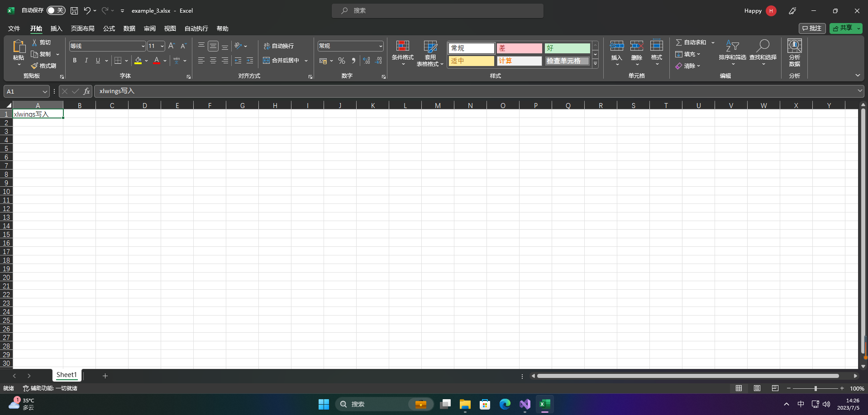Click the Share (共享) button
The height and width of the screenshot is (415, 868).
pos(846,28)
